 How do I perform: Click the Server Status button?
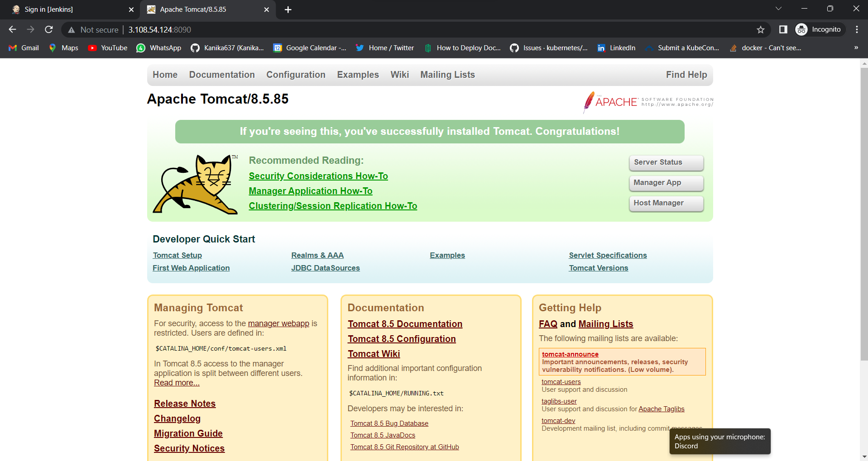coord(666,162)
